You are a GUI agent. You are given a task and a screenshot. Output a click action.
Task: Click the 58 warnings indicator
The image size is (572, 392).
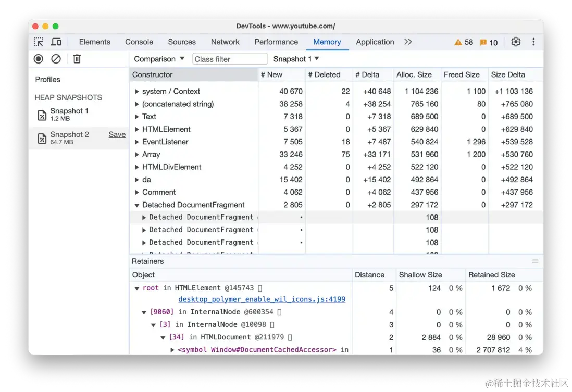(464, 42)
